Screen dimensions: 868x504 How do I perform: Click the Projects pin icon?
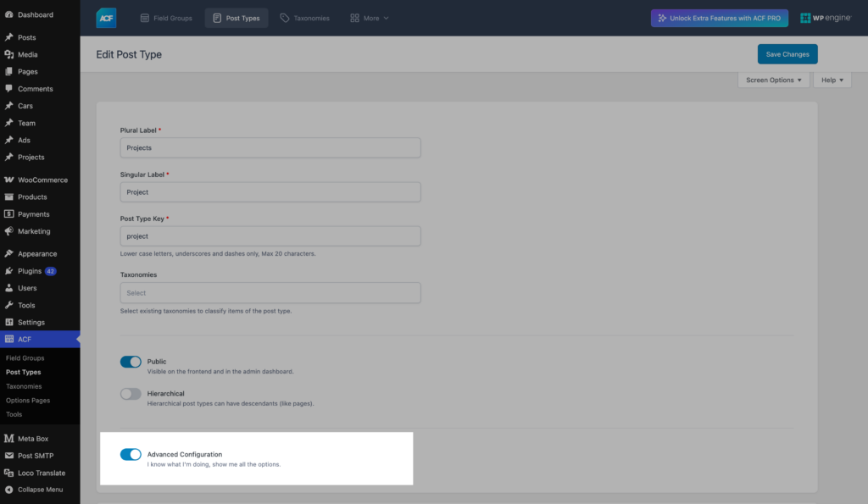[x=8, y=157]
